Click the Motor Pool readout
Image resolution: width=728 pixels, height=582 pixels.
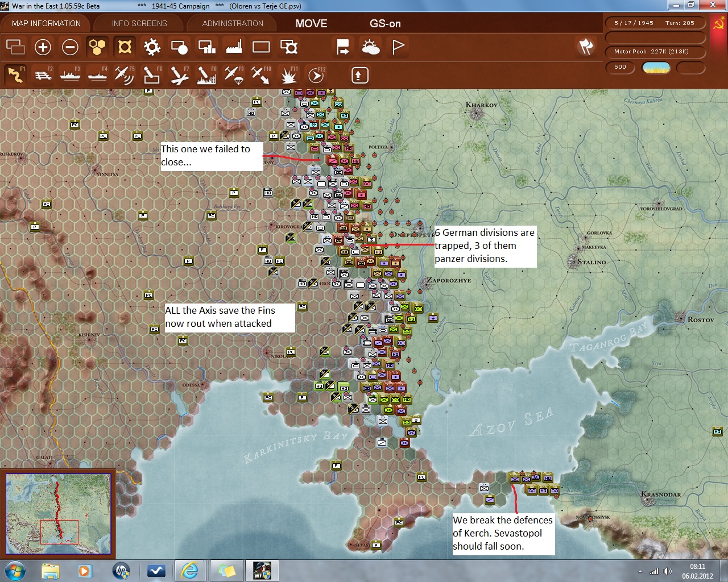coord(654,52)
